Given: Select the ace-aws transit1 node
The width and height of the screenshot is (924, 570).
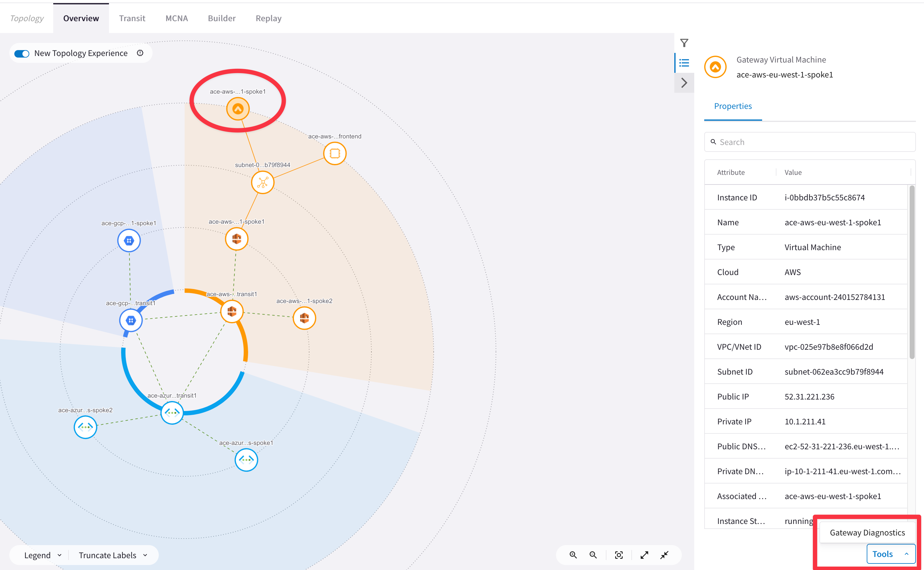Looking at the screenshot, I should (232, 311).
